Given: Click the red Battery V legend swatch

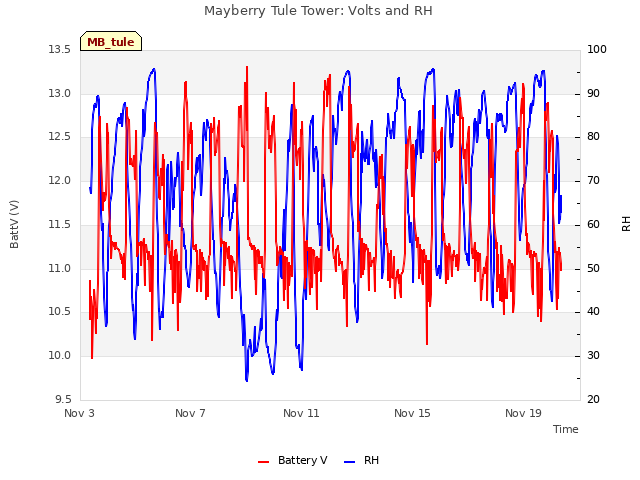Looking at the screenshot, I should (x=264, y=462).
